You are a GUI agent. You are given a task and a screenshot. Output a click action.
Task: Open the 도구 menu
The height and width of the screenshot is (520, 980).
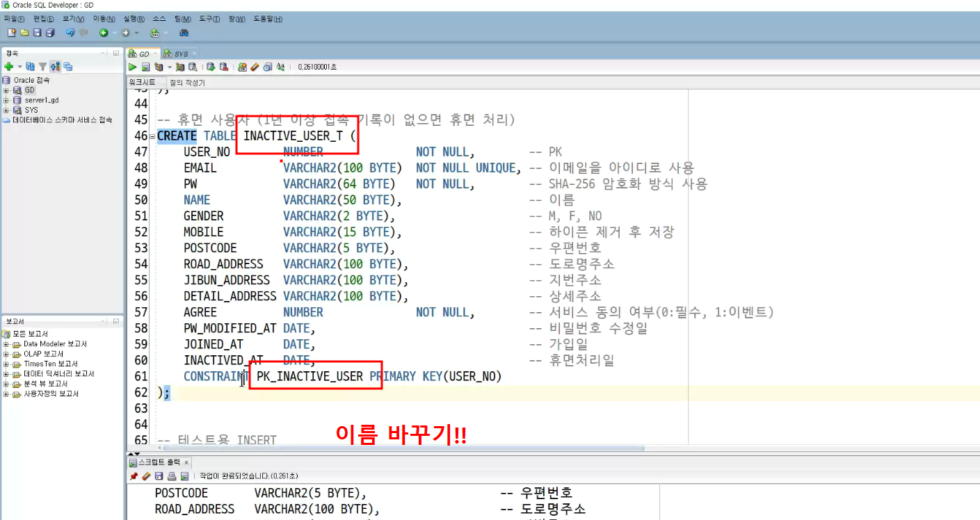tap(209, 19)
